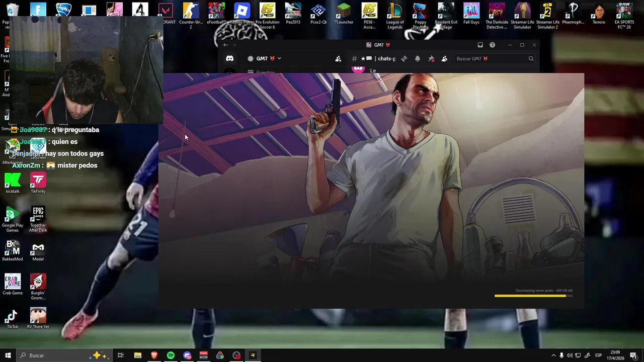This screenshot has height=362, width=644.
Task: Select the RV There Yet shortcut
Action: coord(38,319)
